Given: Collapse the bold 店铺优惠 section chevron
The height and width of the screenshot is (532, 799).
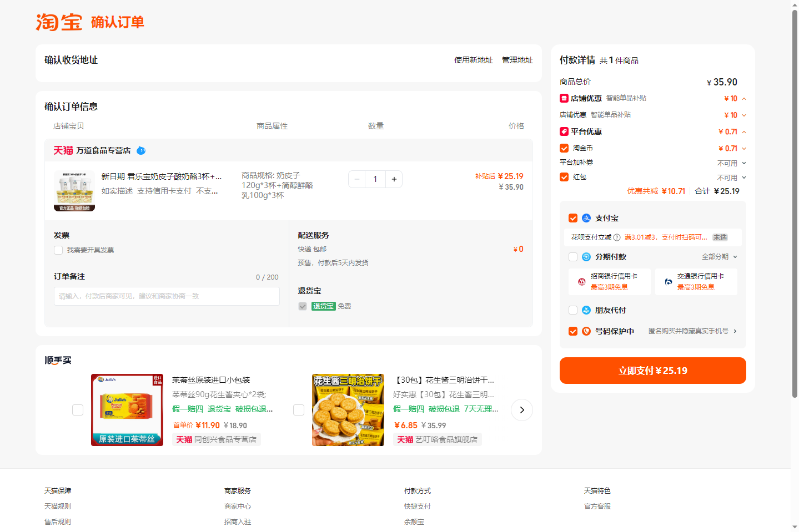Looking at the screenshot, I should [744, 99].
